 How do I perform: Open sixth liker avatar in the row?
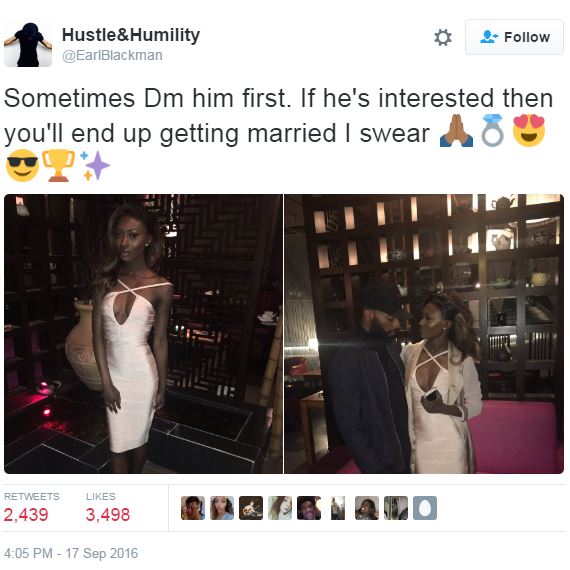click(x=338, y=508)
